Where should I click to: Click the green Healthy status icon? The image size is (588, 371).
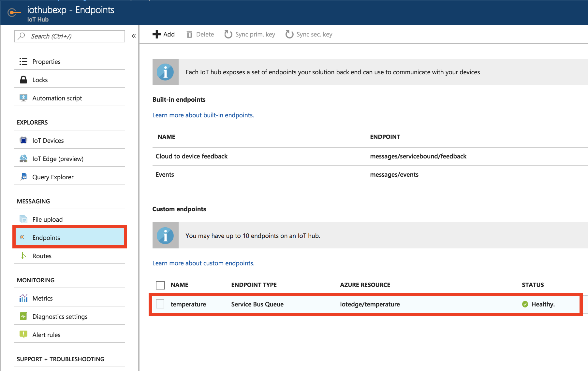[525, 304]
